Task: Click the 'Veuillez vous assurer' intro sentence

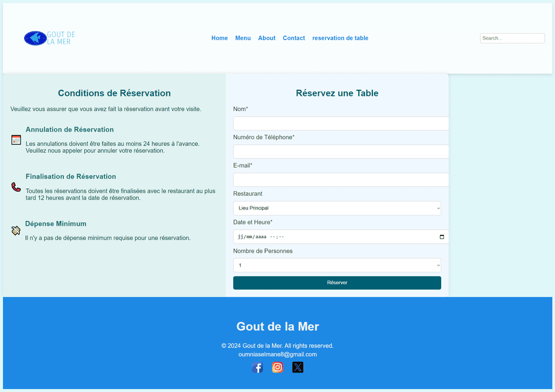Action: pos(106,109)
